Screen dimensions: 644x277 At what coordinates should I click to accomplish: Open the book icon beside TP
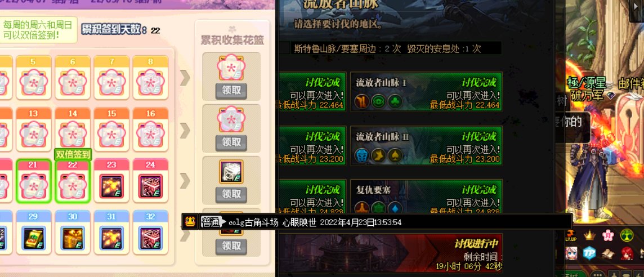608,253
